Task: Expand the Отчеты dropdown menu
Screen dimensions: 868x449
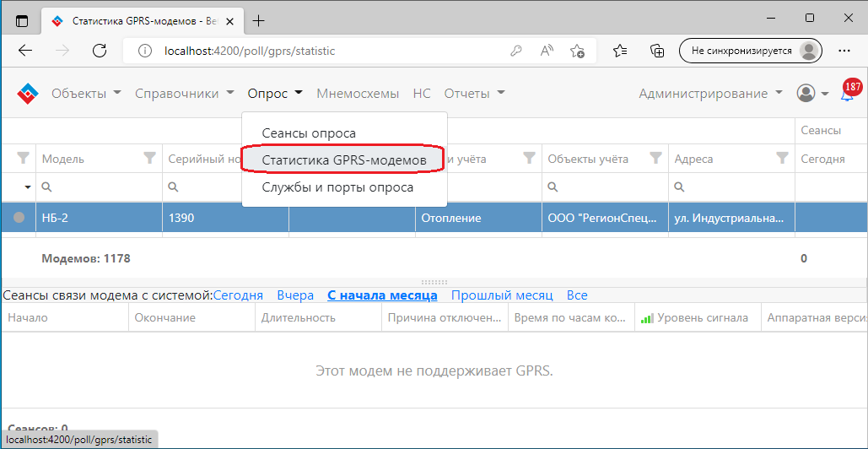Action: point(474,94)
